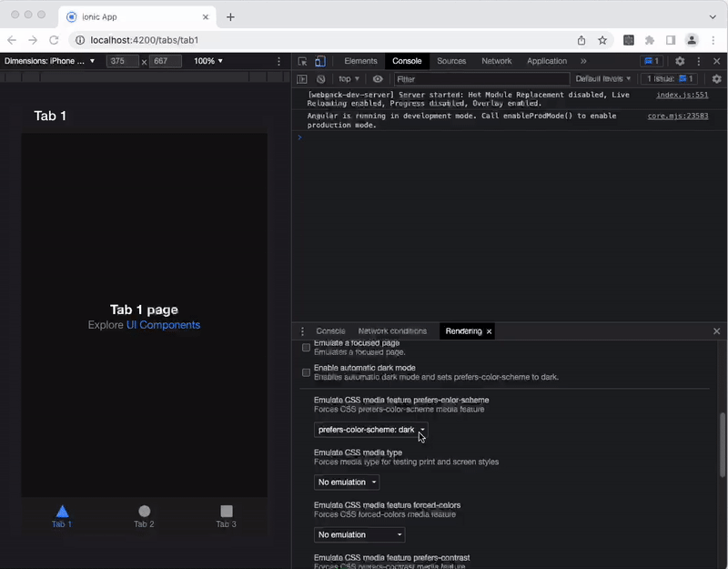Screen dimensions: 728x569
Task: Switch to the Network panel tab
Action: (x=496, y=61)
